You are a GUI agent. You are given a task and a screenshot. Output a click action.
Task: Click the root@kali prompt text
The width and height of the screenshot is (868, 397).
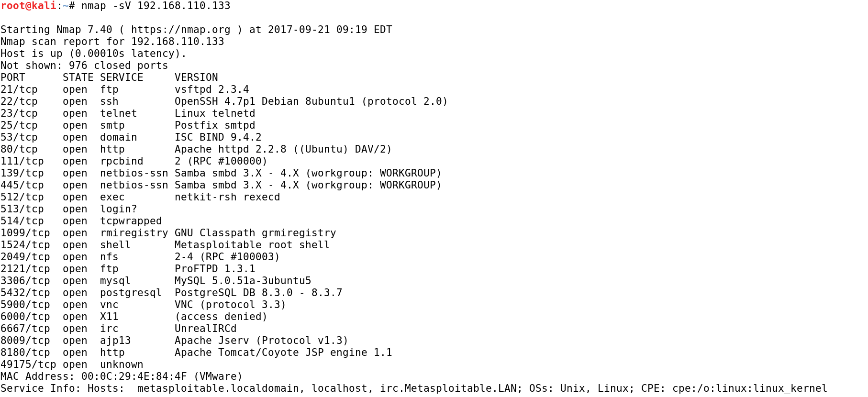(29, 6)
